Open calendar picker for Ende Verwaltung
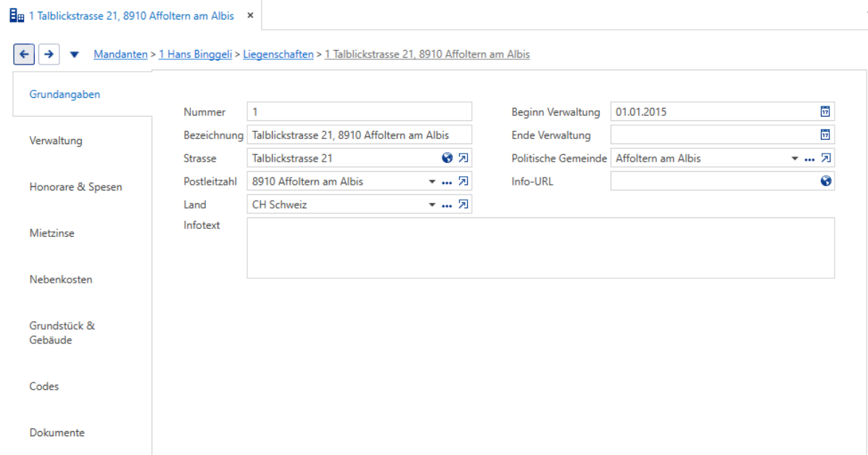Screen dimensions: 868x455 pyautogui.click(x=825, y=135)
